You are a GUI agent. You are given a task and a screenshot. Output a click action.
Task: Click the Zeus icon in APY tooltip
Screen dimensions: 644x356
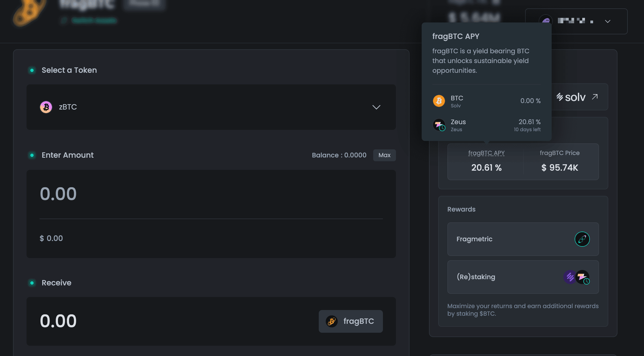coord(439,125)
